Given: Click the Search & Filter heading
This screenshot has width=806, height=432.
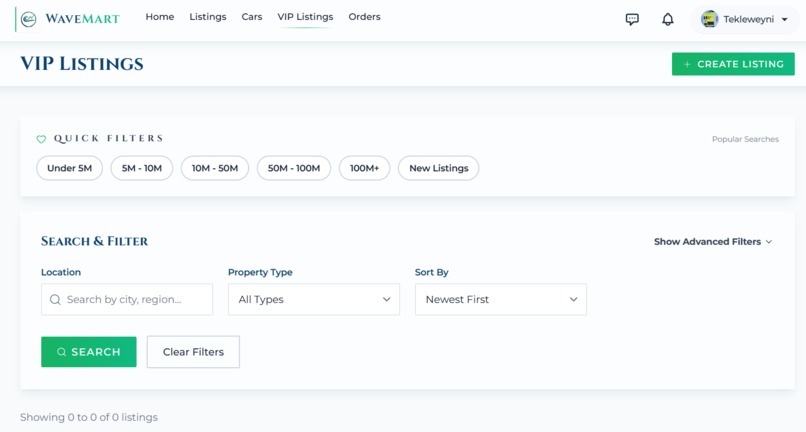Looking at the screenshot, I should point(95,241).
